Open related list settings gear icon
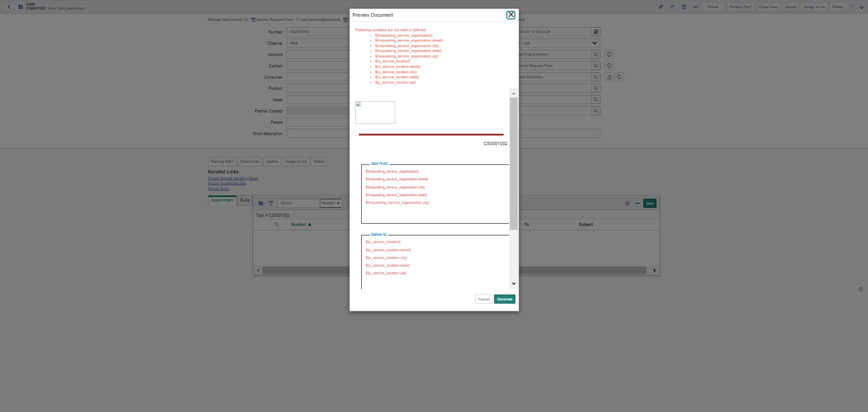Screen dimensions: 868x412 [627, 203]
